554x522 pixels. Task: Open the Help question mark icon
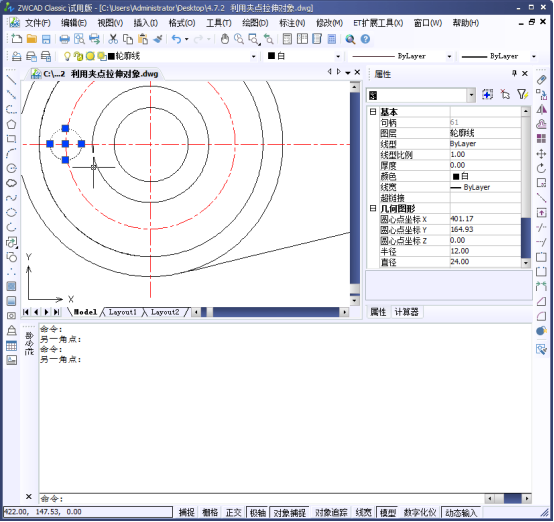pyautogui.click(x=365, y=39)
